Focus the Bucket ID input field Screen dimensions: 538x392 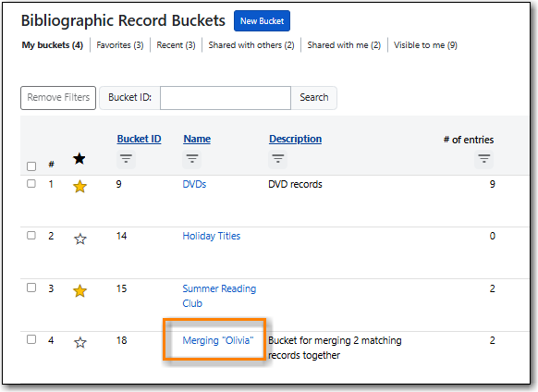click(226, 98)
